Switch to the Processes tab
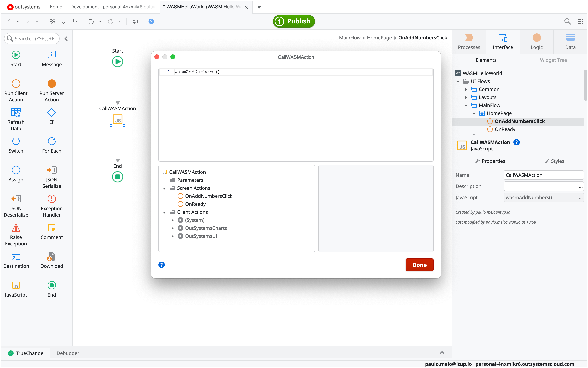The image size is (588, 368). coord(469,42)
